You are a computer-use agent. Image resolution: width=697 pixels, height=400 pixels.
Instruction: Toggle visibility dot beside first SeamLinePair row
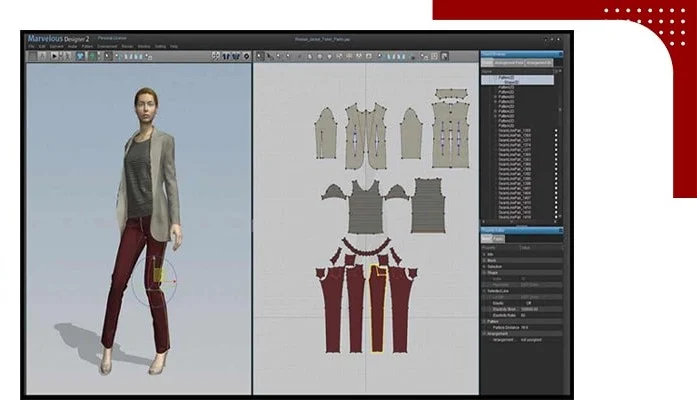(x=556, y=131)
